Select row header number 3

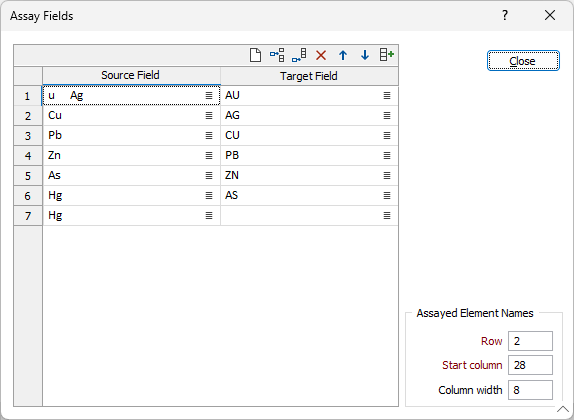click(x=28, y=136)
